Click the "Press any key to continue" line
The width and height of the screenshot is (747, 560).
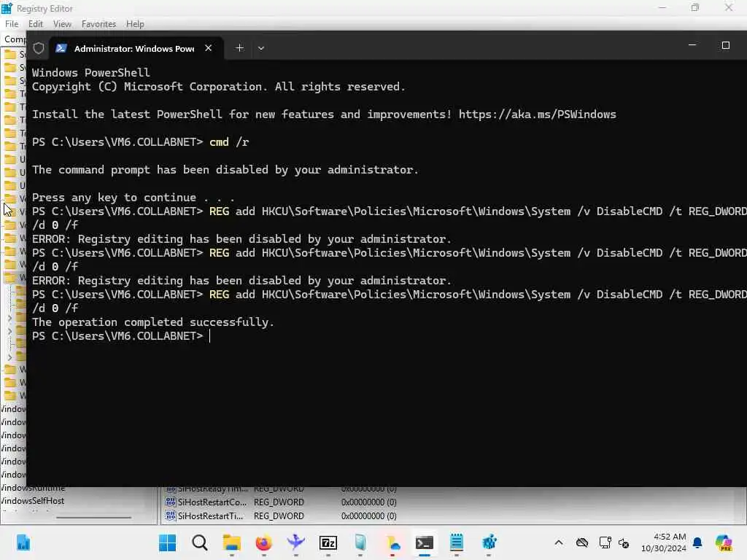click(x=133, y=198)
